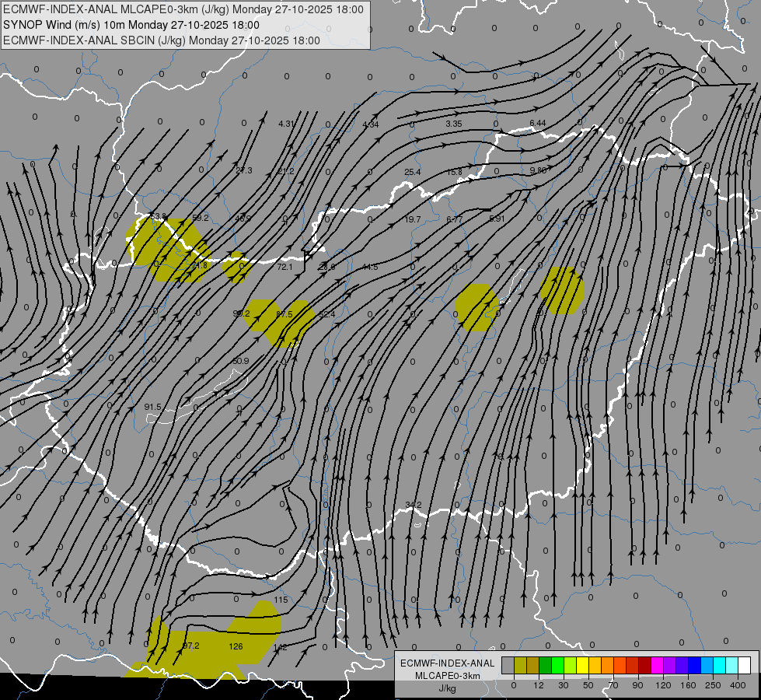Viewport: 761px width, 700px height.
Task: Click the legend scale label 120
Action: click(x=663, y=685)
